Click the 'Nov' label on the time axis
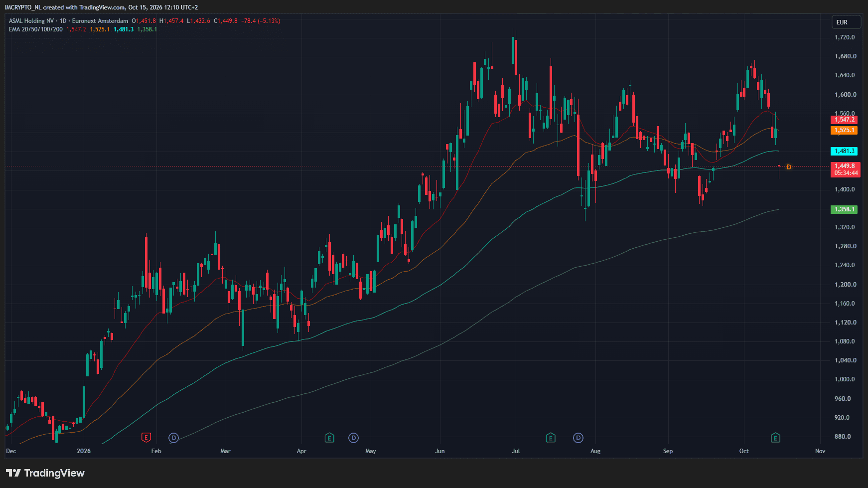The image size is (868, 488). [820, 451]
